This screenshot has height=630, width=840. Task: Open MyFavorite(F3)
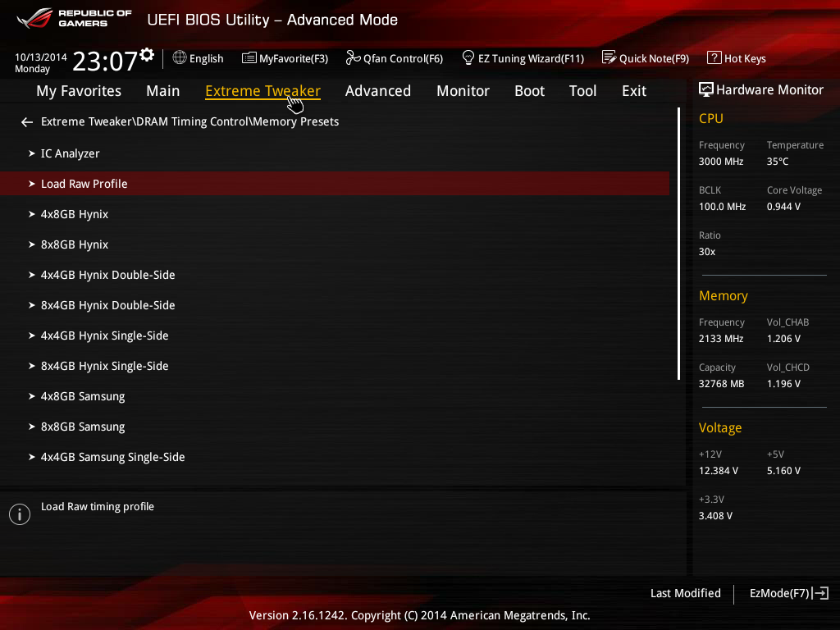[285, 58]
